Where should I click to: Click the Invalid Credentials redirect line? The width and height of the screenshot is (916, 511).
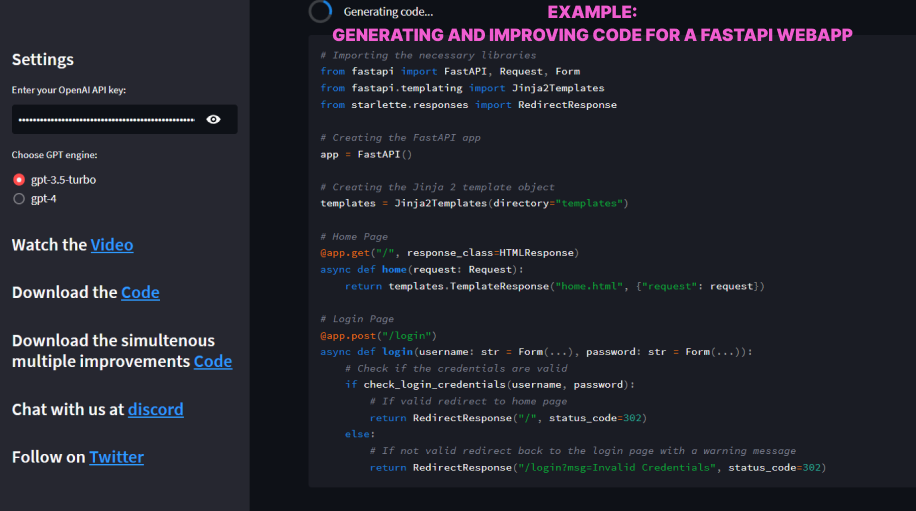coord(598,467)
